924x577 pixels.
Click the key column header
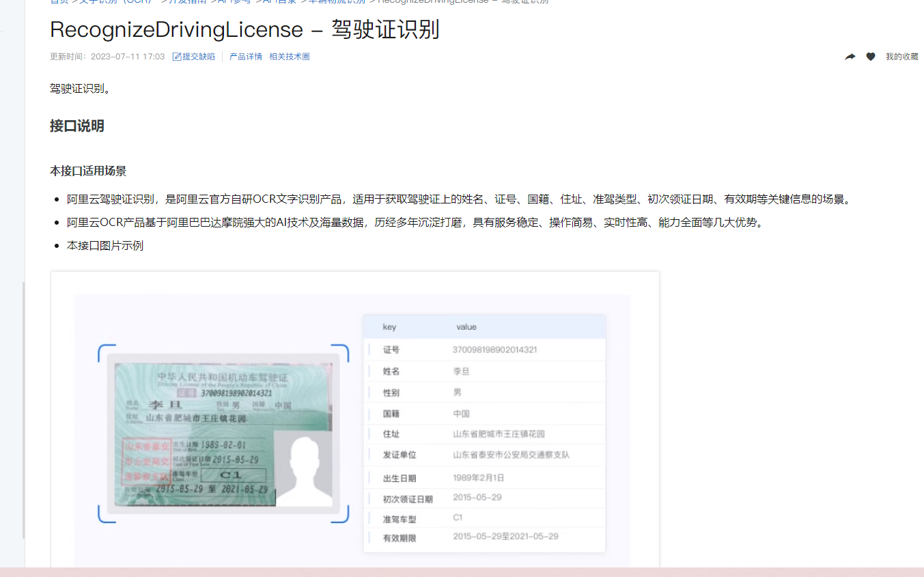point(389,327)
